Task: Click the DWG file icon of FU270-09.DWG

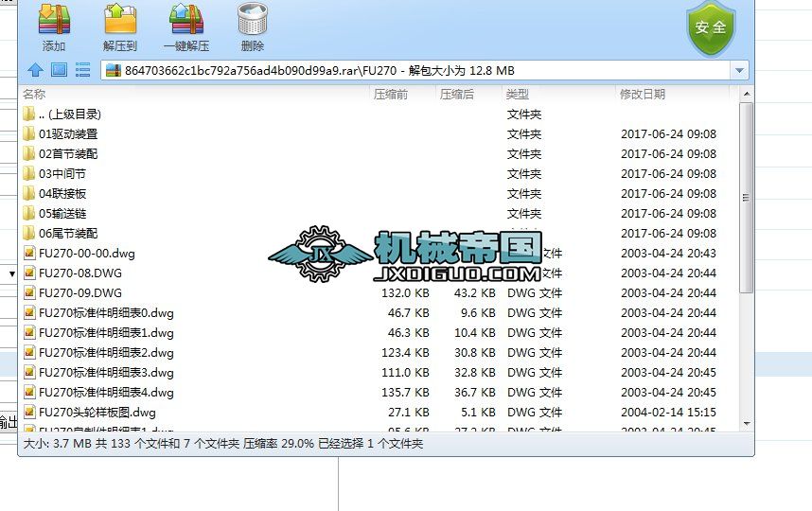Action: pos(29,293)
